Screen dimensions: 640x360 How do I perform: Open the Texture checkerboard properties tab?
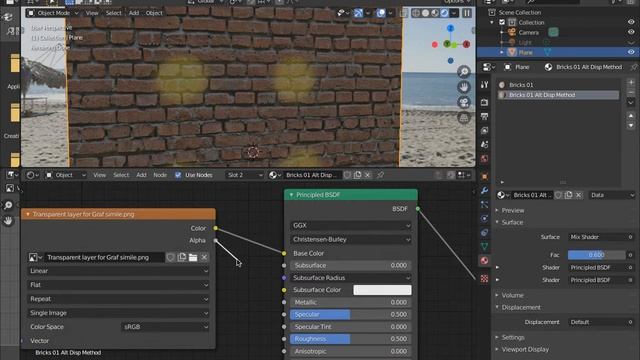484,279
